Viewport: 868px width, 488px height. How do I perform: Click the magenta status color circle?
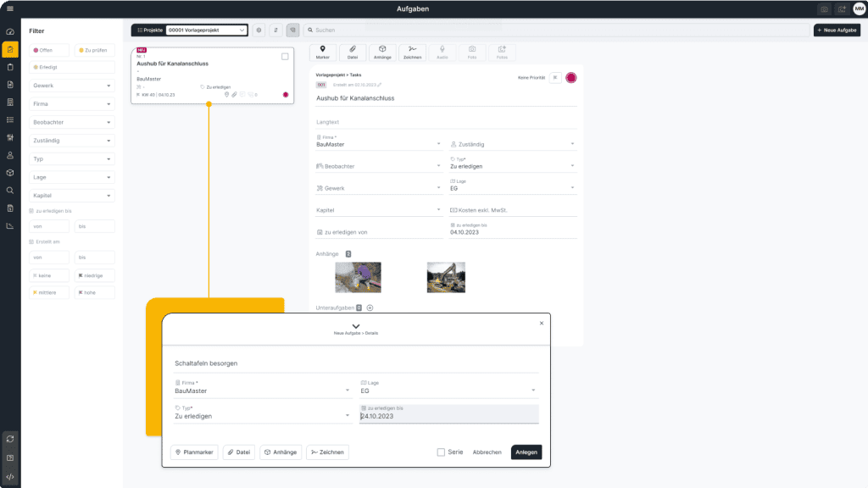point(571,78)
